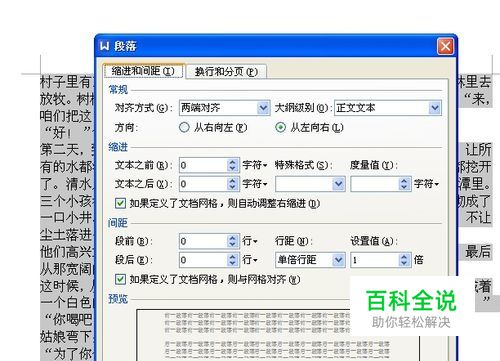The image size is (500, 361).
Task: Click the 文本之后 spinner arrows
Action: coord(233,184)
